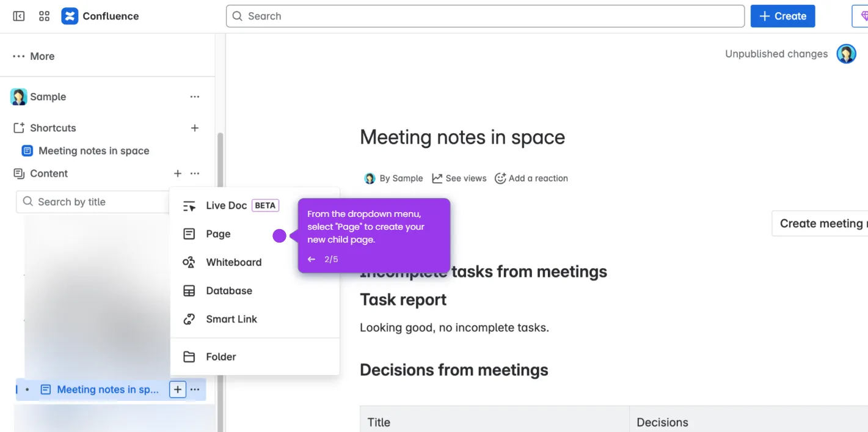Pick Smart Link from the dropdown
The height and width of the screenshot is (432, 868).
click(x=255, y=319)
